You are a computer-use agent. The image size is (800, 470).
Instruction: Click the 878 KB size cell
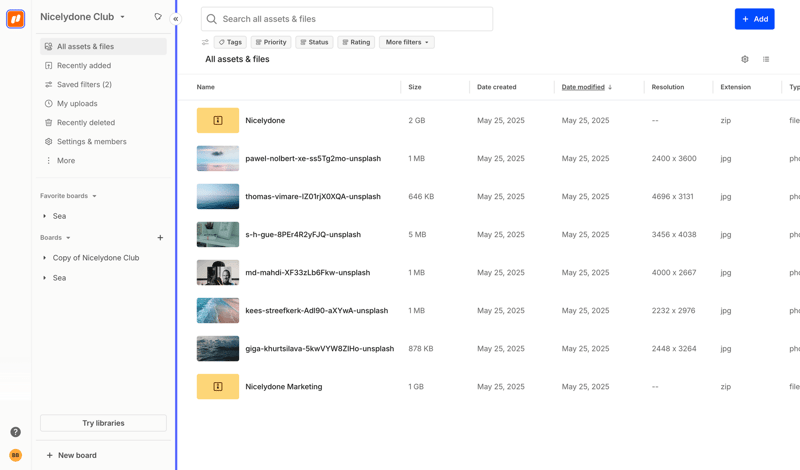pos(420,349)
